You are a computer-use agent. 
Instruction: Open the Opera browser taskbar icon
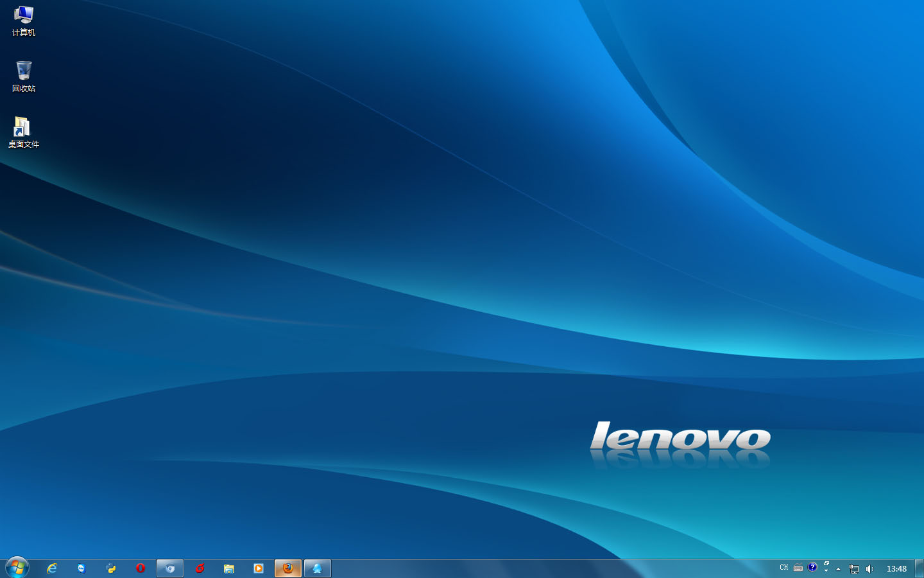[141, 568]
